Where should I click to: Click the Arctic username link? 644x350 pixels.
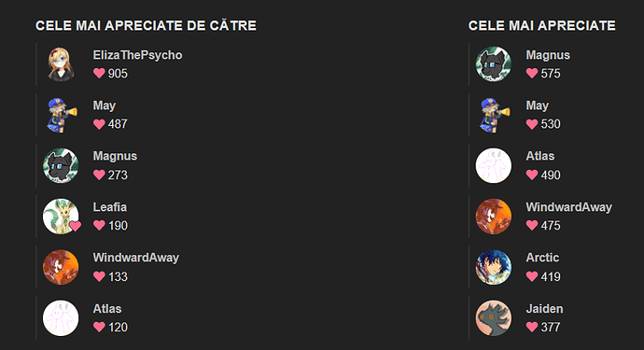[x=542, y=258]
